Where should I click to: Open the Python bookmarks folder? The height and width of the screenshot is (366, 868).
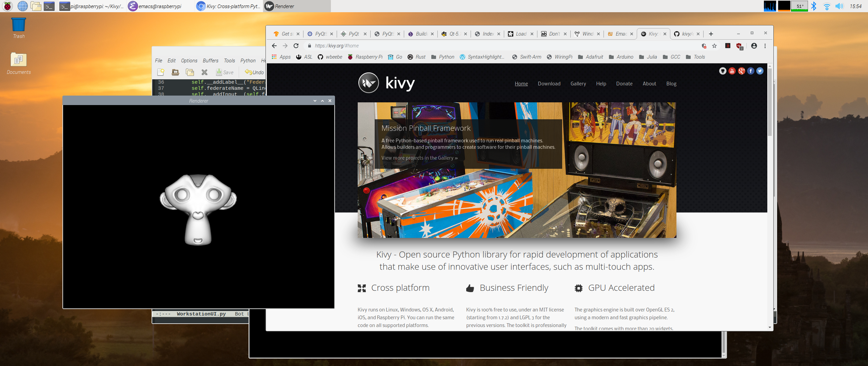click(x=443, y=57)
